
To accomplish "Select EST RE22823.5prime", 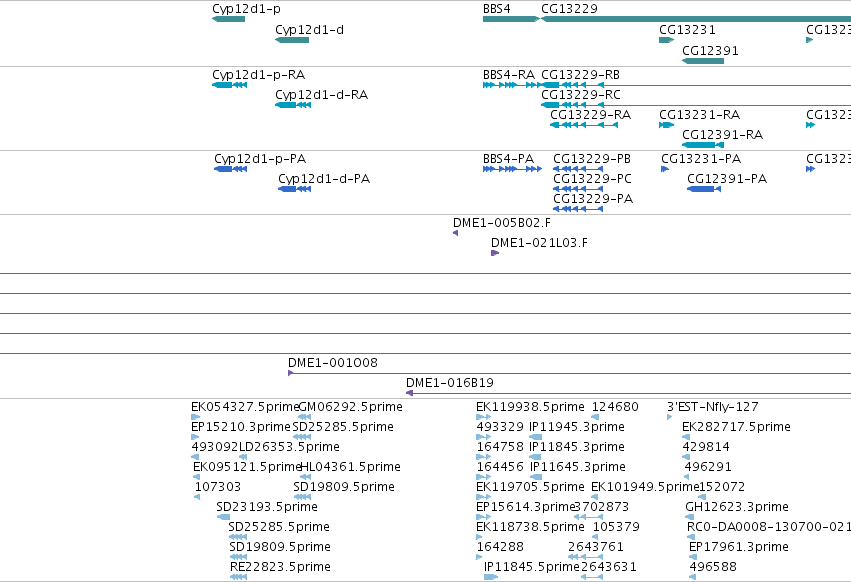I will tap(238, 577).
